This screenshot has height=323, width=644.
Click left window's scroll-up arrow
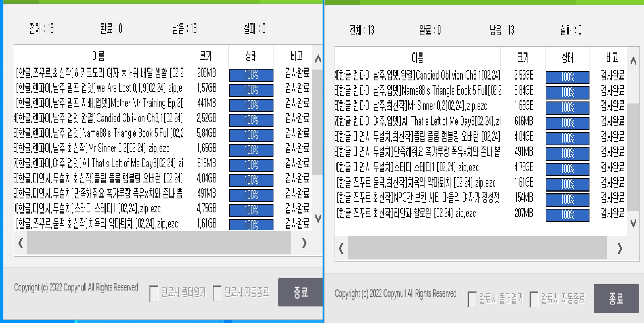coord(318,59)
